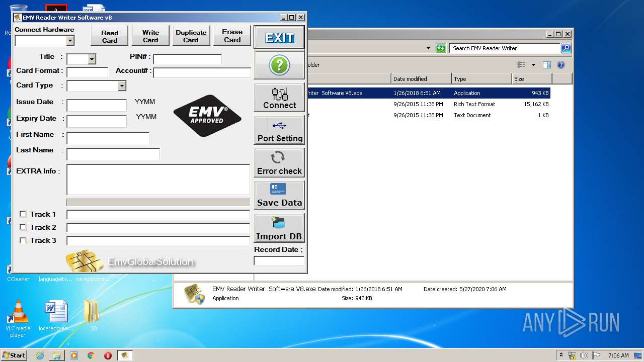
Task: Open the Card Type dropdown
Action: pyautogui.click(x=122, y=86)
